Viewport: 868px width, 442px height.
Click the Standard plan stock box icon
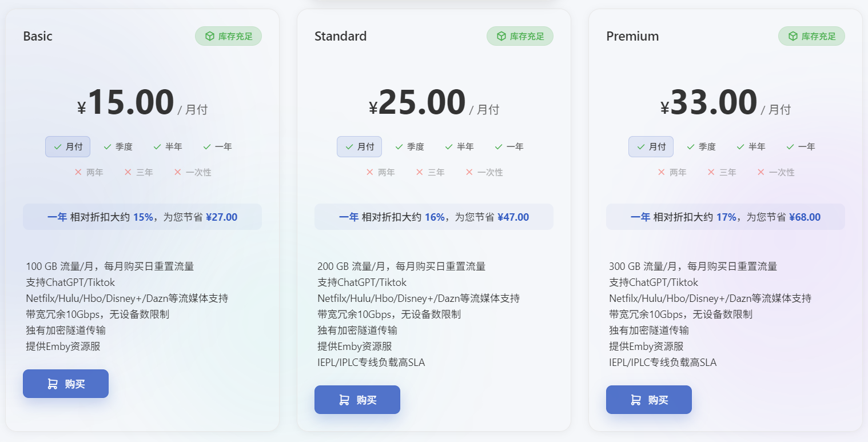point(501,36)
